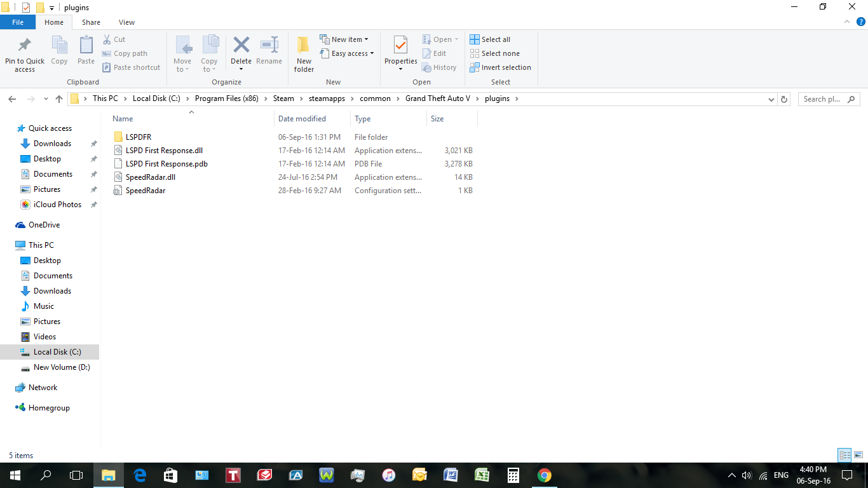
Task: Click the Paste shortcut command
Action: pos(132,67)
